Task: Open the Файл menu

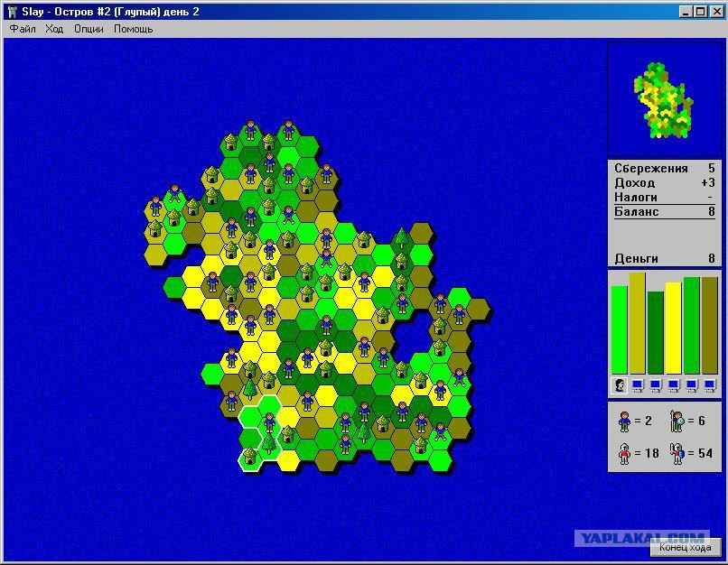Action: point(23,29)
